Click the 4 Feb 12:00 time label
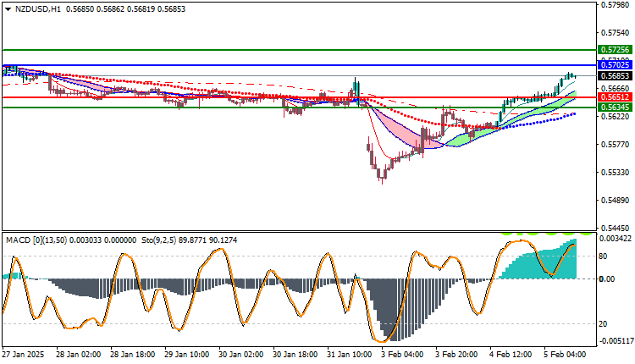Viewport: 635px width, 364px height. click(x=512, y=355)
